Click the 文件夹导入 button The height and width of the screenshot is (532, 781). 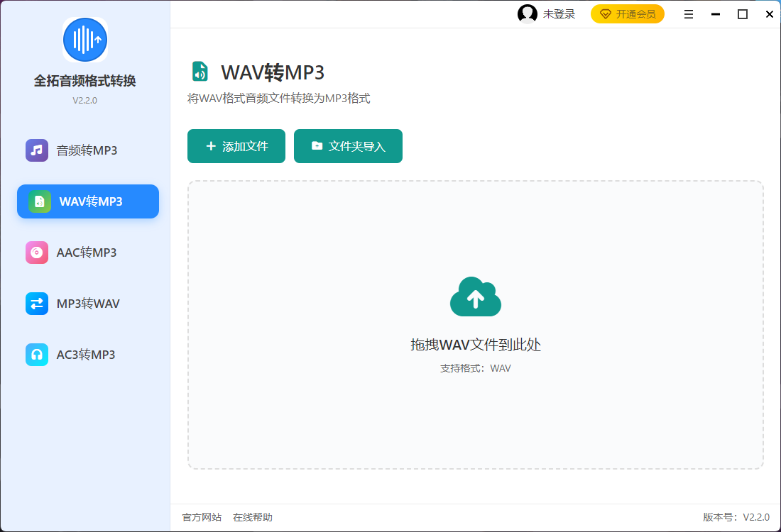tap(348, 146)
